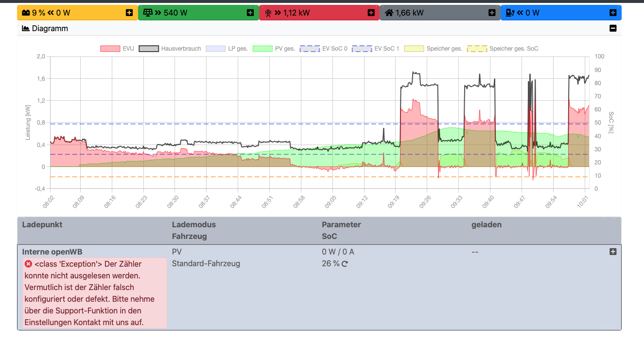The image size is (644, 347).
Task: Click the PV charge mode label
Action: [x=177, y=252]
